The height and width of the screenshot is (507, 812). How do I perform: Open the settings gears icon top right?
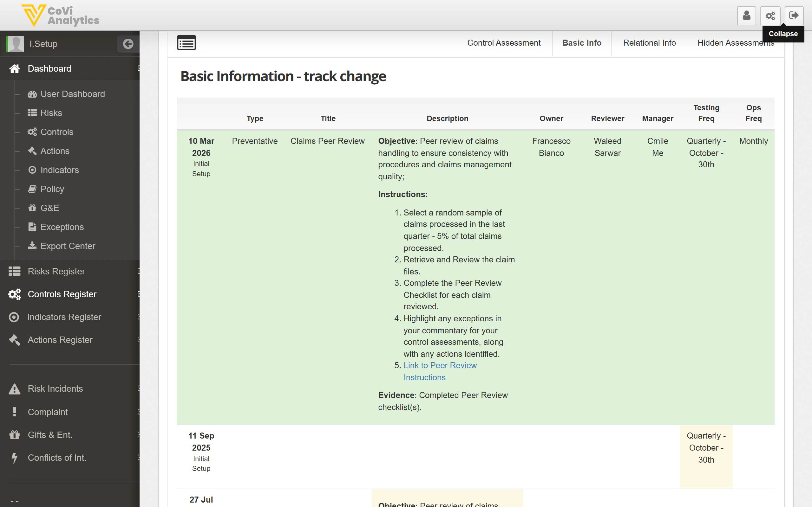(x=770, y=15)
